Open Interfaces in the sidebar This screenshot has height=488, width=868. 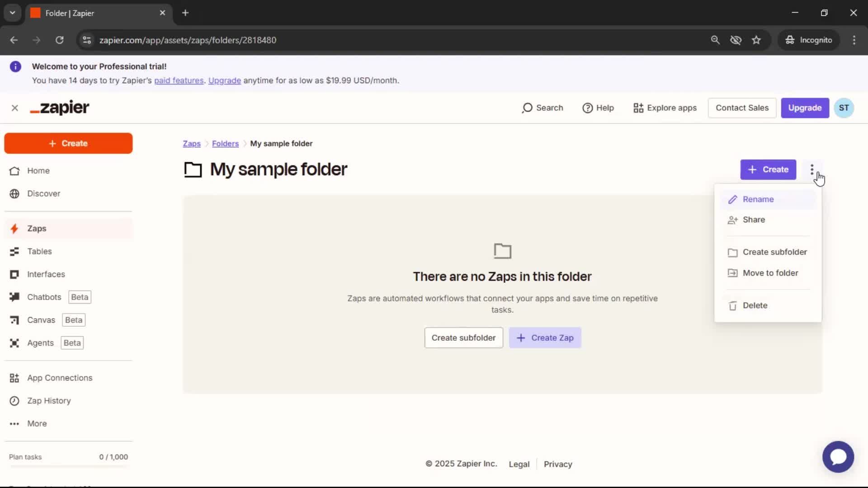tap(68, 274)
